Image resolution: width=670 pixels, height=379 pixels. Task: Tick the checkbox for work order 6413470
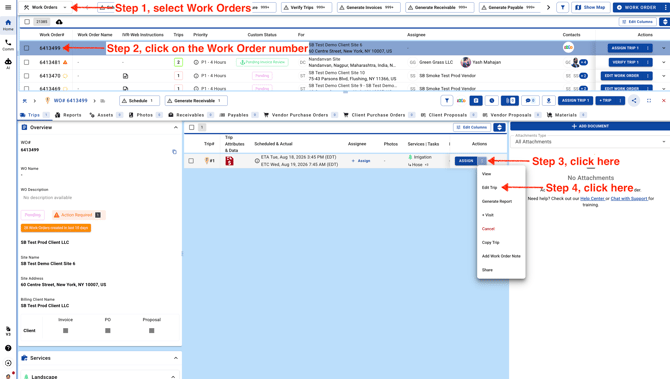coord(26,76)
